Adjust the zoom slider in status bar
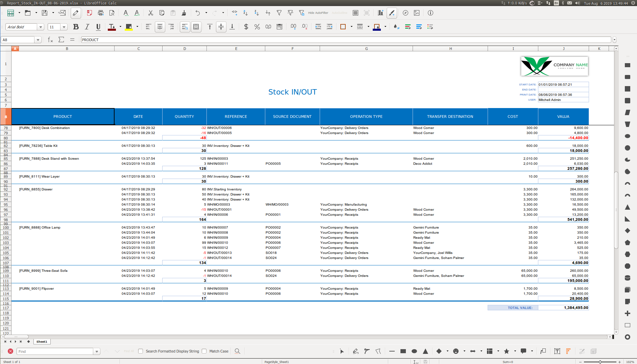Screen dimensions: 637x364 pyautogui.click(x=600, y=362)
